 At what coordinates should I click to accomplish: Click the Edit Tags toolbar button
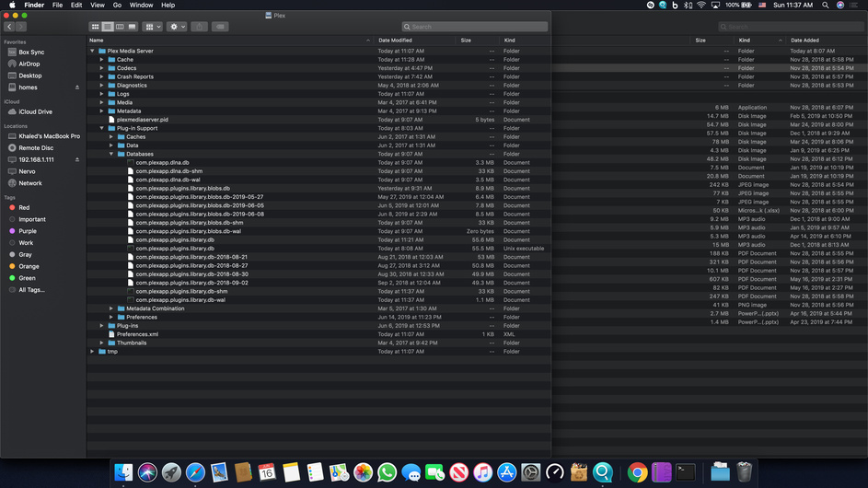[x=220, y=27]
